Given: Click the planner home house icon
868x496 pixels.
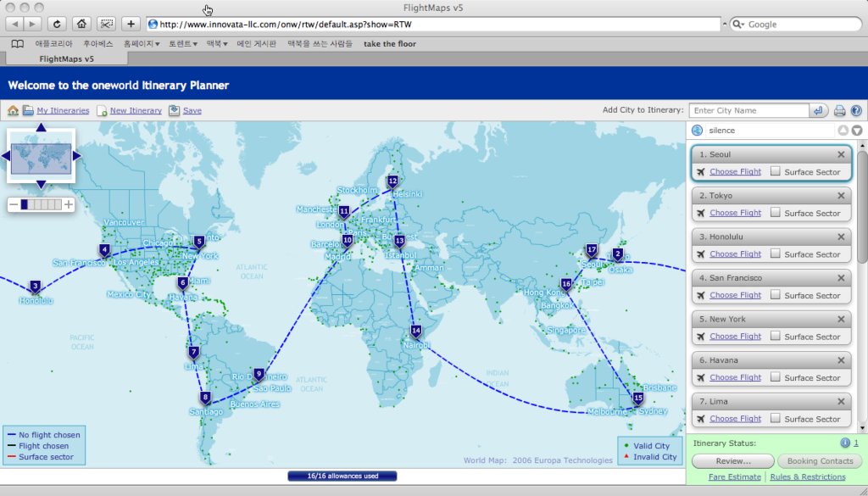Looking at the screenshot, I should [x=13, y=111].
